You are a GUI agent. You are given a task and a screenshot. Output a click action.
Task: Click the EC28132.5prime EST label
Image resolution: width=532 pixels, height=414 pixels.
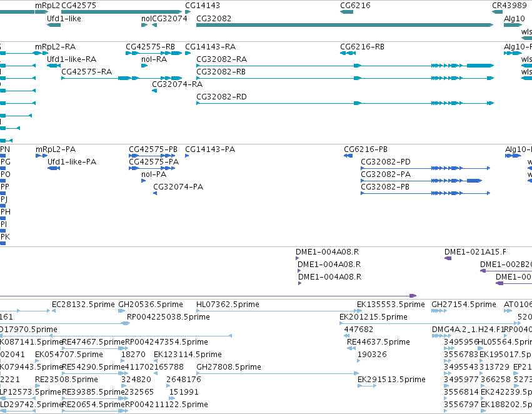point(84,305)
